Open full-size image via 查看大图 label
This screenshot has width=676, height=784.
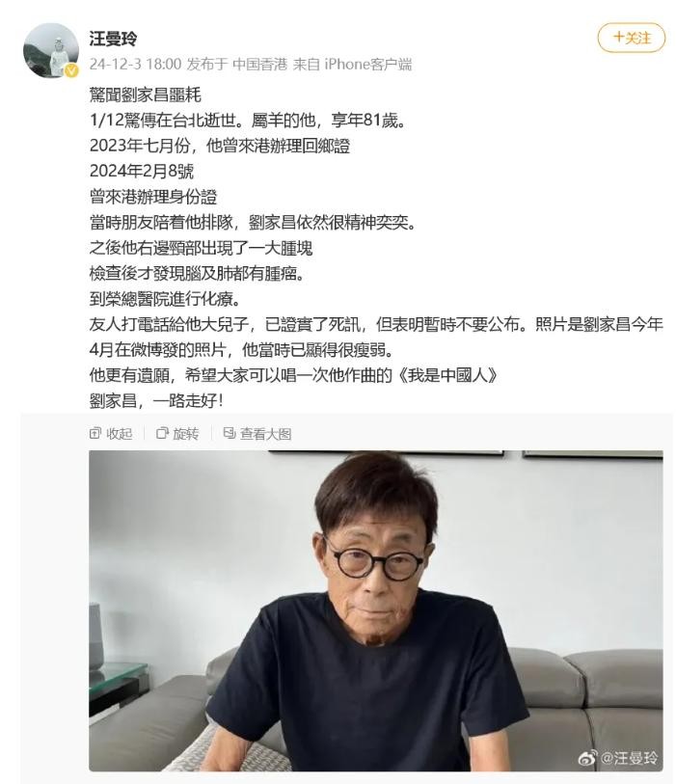[265, 434]
